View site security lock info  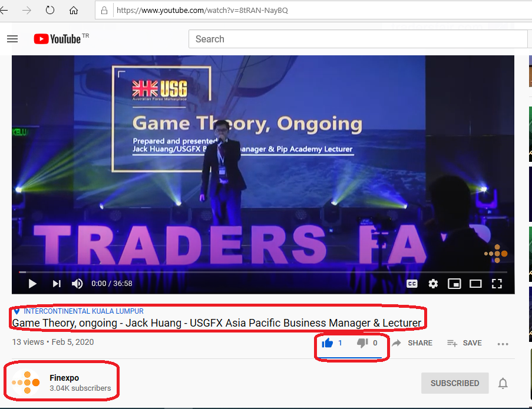pos(104,11)
